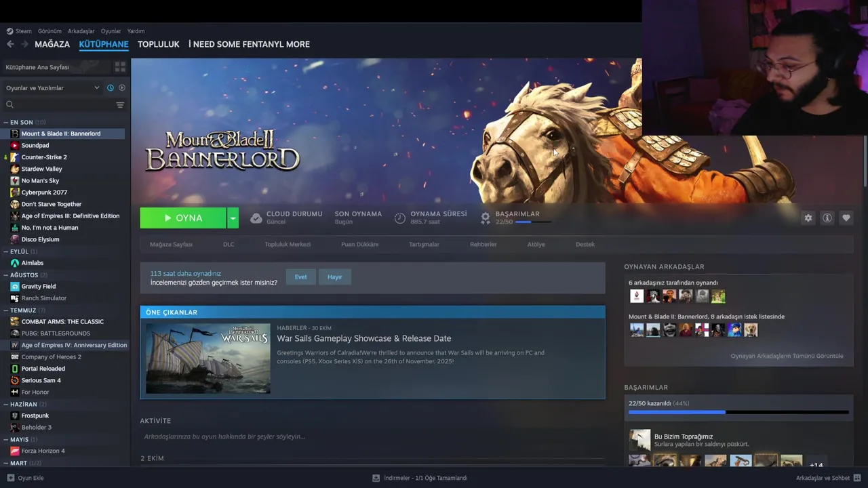This screenshot has height=488, width=868.
Task: Go to the TOPLULUK tab
Action: (159, 44)
